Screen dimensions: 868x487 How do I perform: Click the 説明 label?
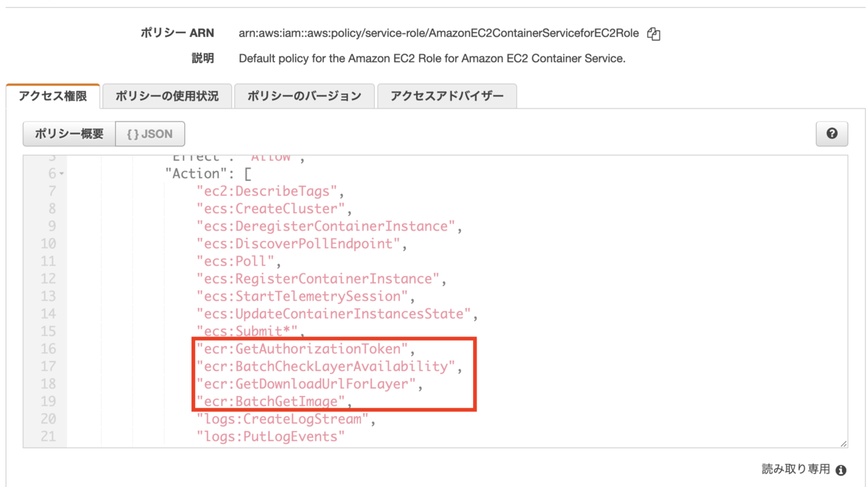point(203,59)
